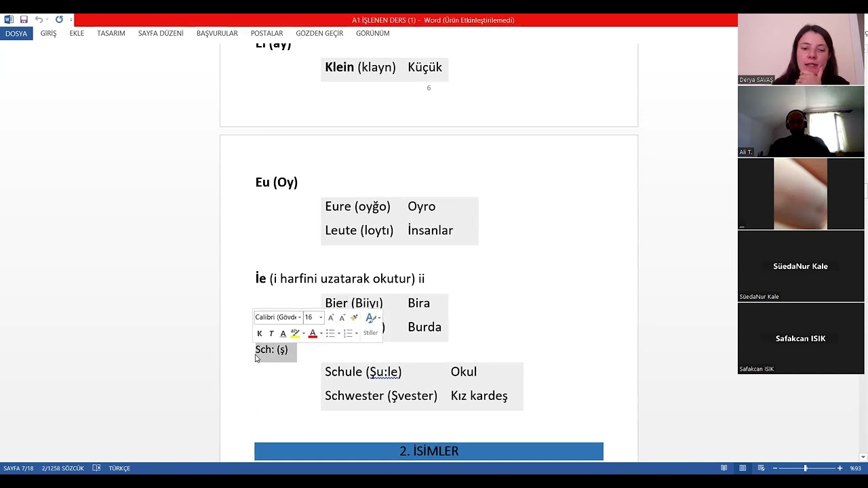
Task: Apply yellow text highlight color
Action: click(295, 333)
